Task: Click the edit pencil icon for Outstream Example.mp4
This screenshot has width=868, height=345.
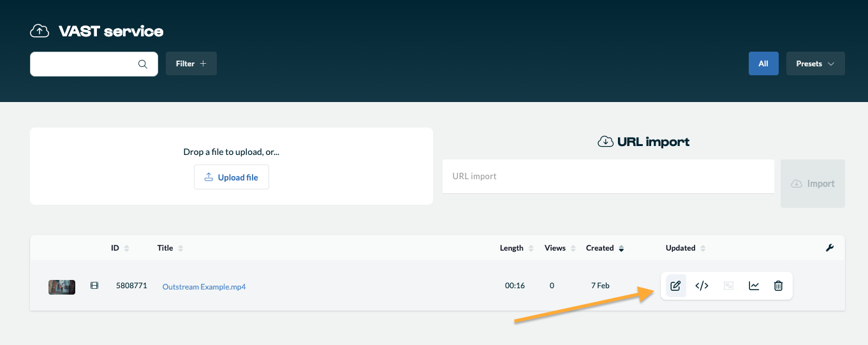Action: coord(676,286)
